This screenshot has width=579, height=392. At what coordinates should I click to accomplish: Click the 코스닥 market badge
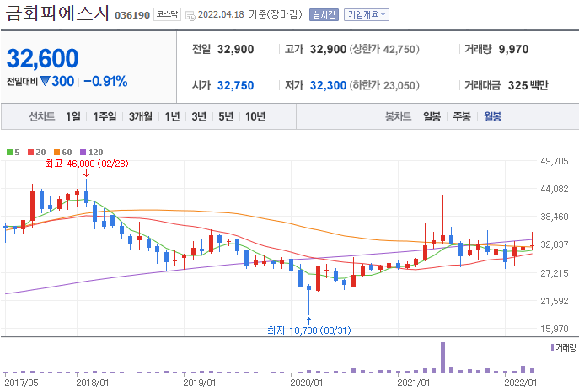[x=167, y=14]
